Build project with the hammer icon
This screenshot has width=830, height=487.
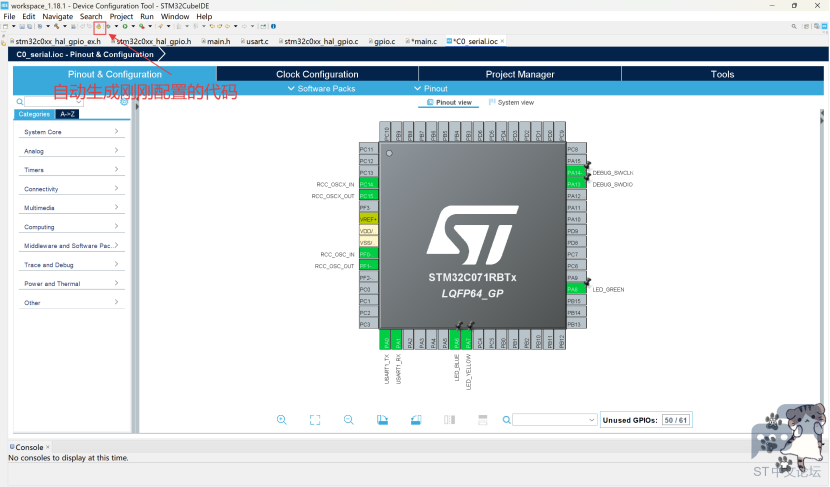click(56, 26)
